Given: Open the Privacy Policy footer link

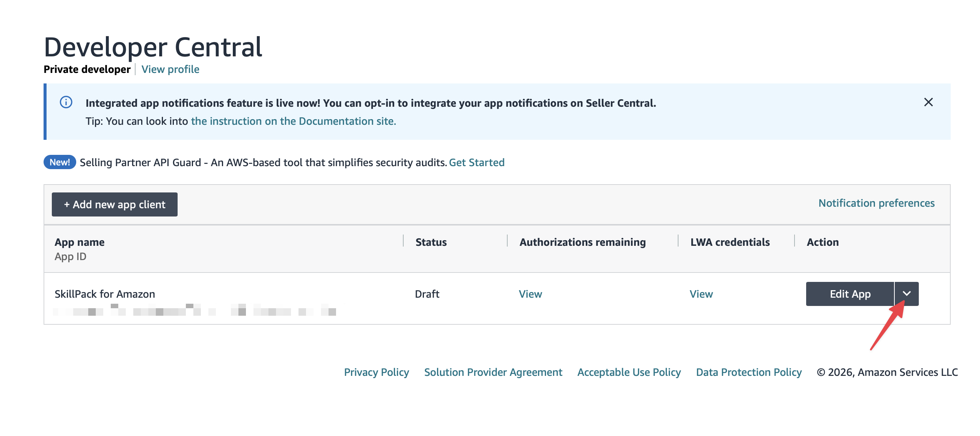Looking at the screenshot, I should pos(376,372).
